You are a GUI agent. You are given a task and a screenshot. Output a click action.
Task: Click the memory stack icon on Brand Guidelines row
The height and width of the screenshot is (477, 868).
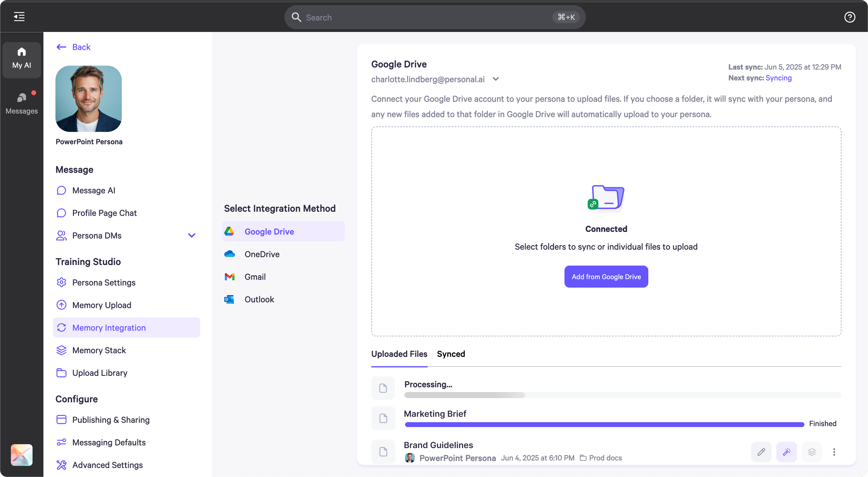click(812, 452)
